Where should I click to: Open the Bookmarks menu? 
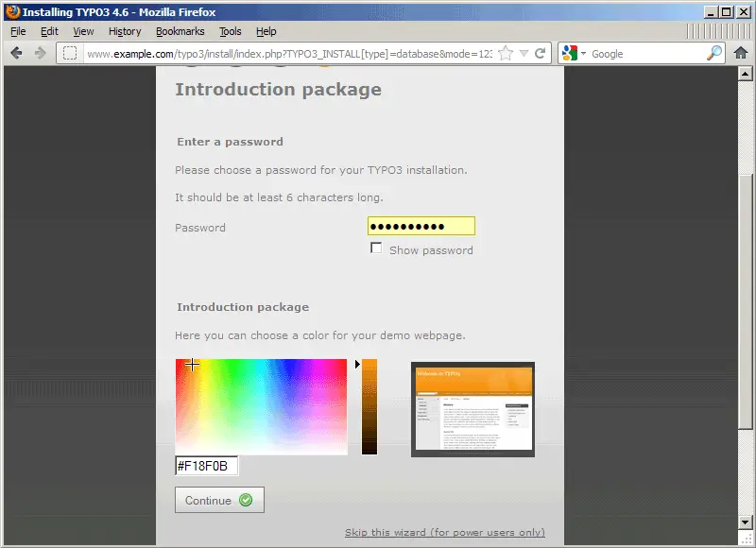tap(180, 31)
